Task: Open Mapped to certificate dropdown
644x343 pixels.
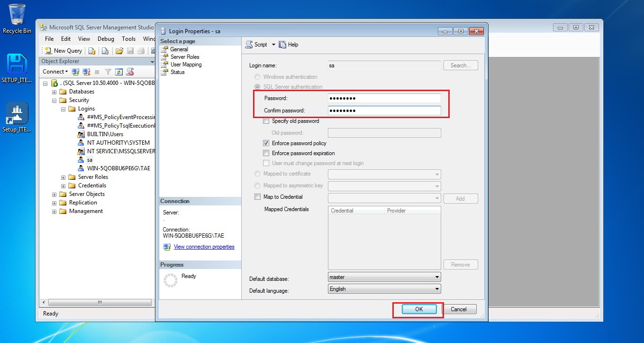Action: tap(384, 175)
